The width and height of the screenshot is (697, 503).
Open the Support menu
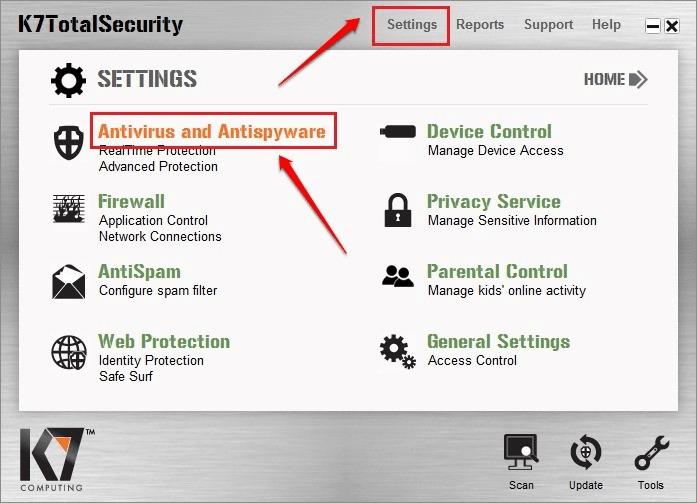tap(549, 24)
